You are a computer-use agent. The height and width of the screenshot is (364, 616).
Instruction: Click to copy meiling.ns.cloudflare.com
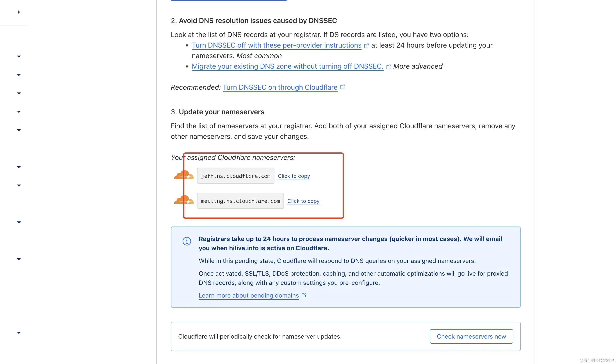303,201
